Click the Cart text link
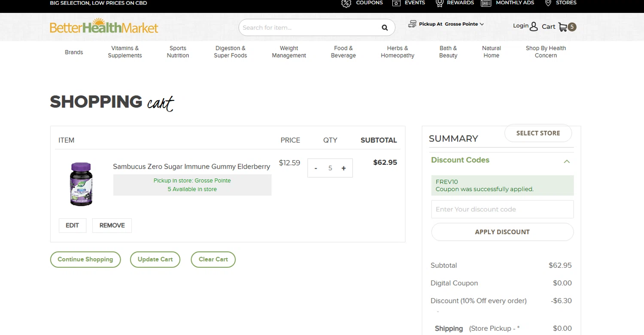 click(549, 27)
